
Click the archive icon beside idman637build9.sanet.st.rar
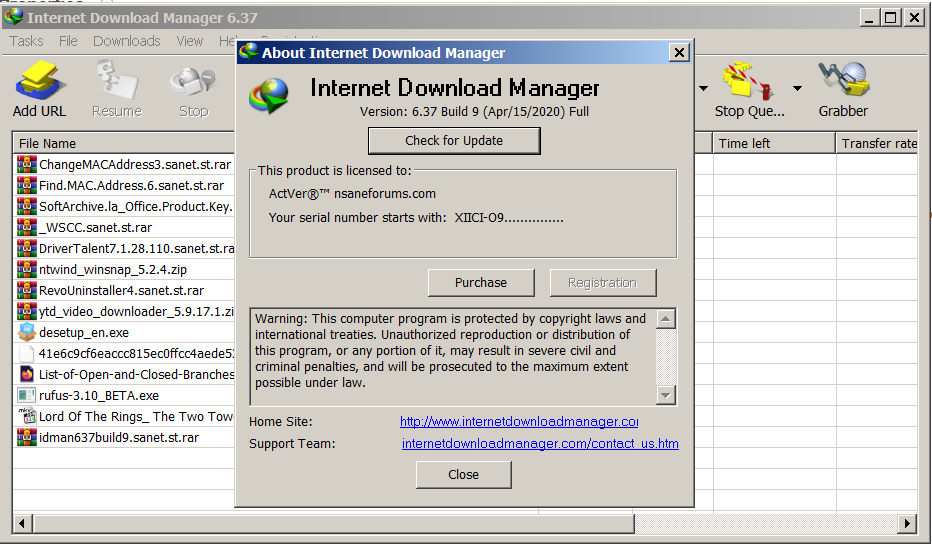point(27,437)
